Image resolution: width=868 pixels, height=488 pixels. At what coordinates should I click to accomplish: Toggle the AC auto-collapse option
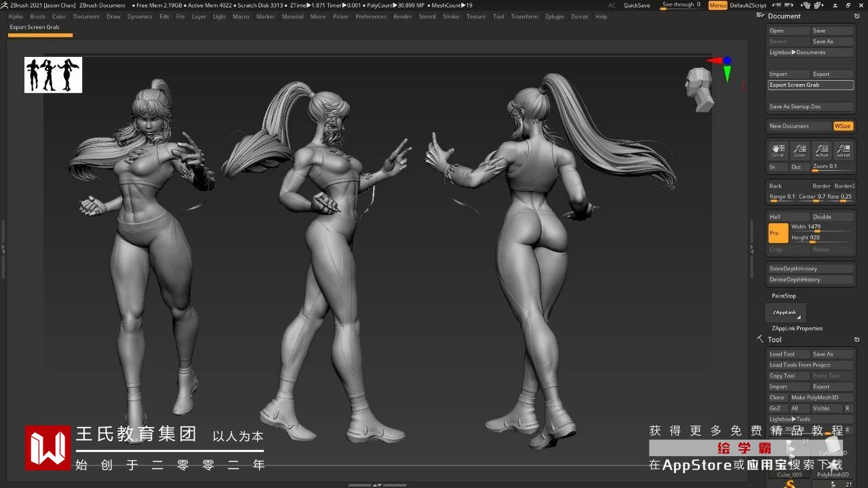pyautogui.click(x=612, y=5)
